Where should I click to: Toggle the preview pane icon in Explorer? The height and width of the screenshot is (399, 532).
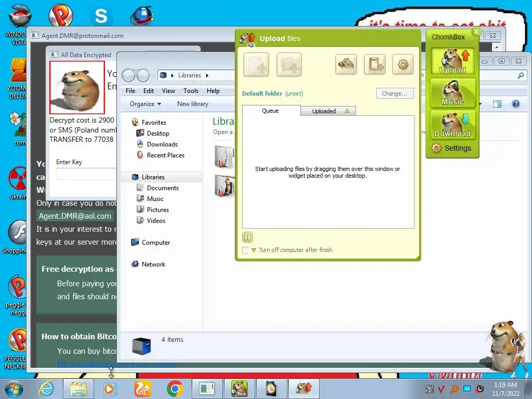pyautogui.click(x=497, y=104)
